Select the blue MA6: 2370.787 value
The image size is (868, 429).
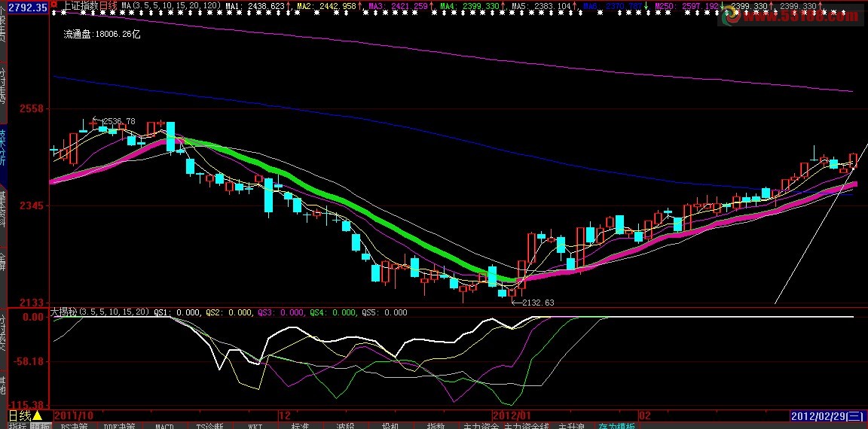point(612,6)
